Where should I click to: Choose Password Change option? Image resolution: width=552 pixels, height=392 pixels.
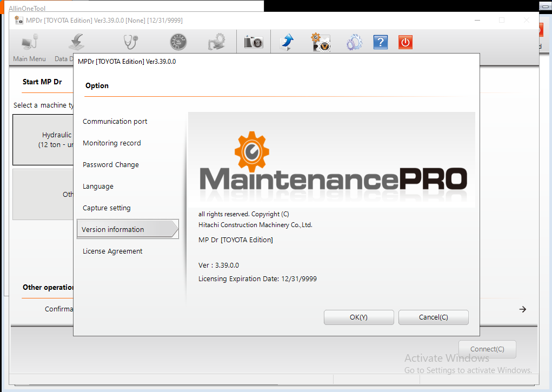(110, 165)
